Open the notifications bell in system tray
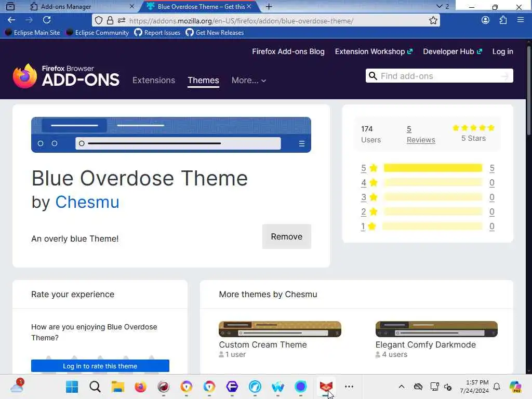 tap(497, 387)
